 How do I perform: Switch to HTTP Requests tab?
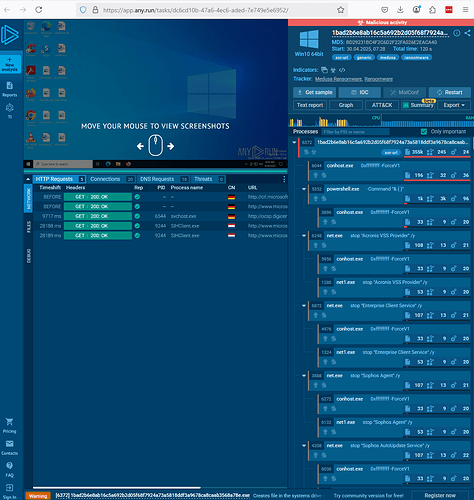click(59, 179)
